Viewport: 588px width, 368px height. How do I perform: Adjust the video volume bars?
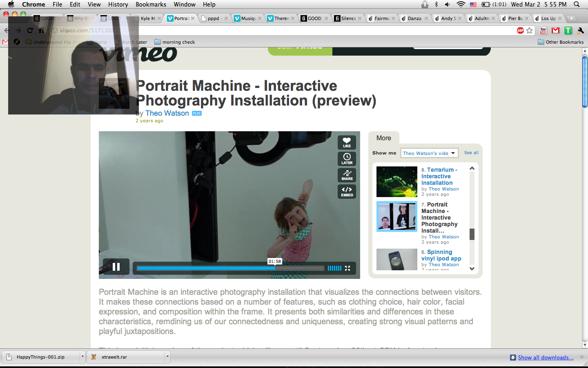click(x=334, y=268)
